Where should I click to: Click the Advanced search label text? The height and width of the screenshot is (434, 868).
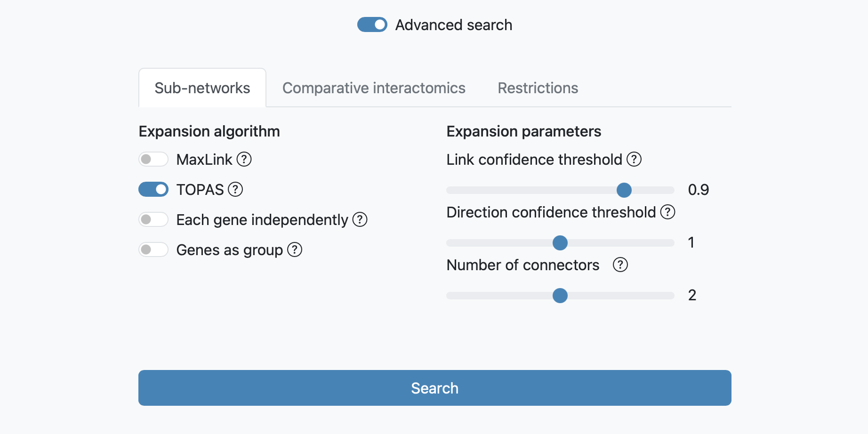coord(454,25)
